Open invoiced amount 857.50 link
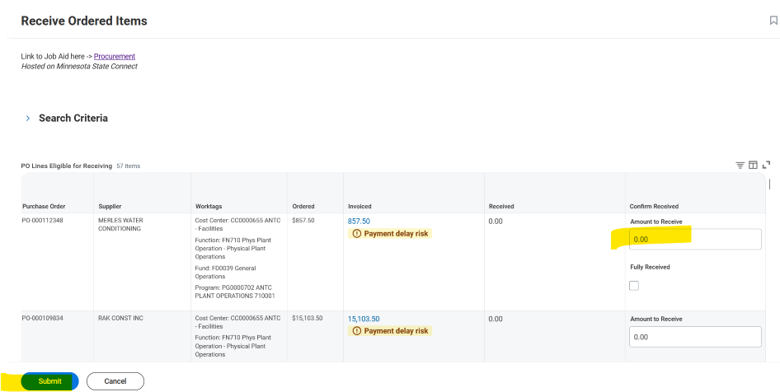The height and width of the screenshot is (392, 780). (x=359, y=221)
